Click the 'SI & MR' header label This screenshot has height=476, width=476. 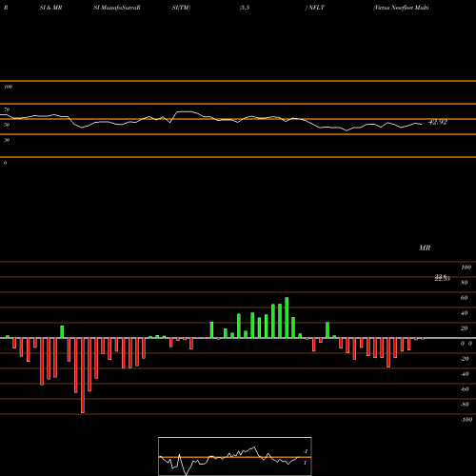coord(50,8)
